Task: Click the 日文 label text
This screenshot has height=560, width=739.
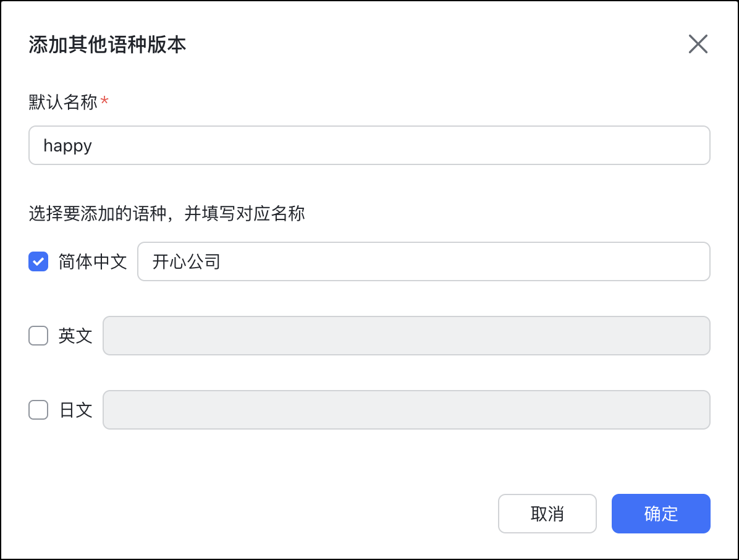Action: (75, 410)
